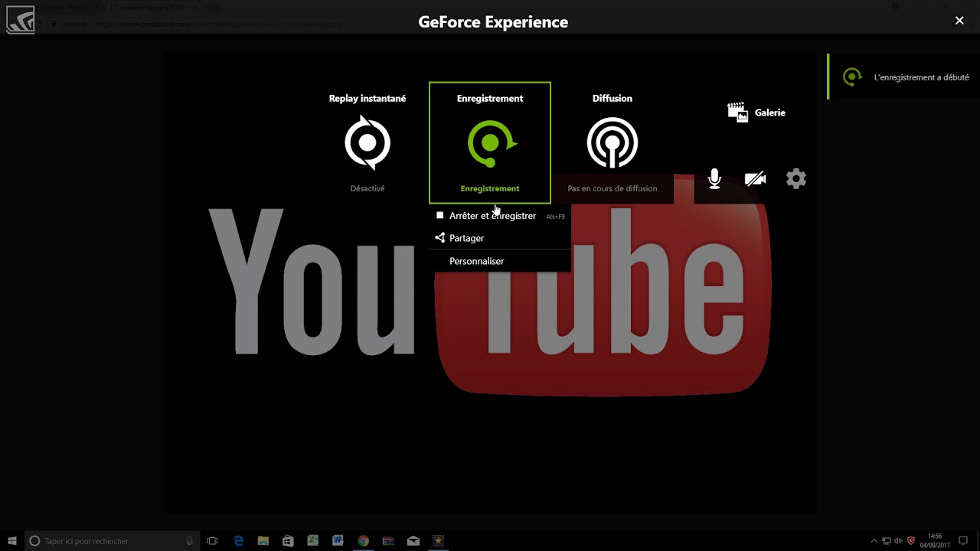Open the Galerie
Screen dimensions: 980x551
[x=756, y=112]
